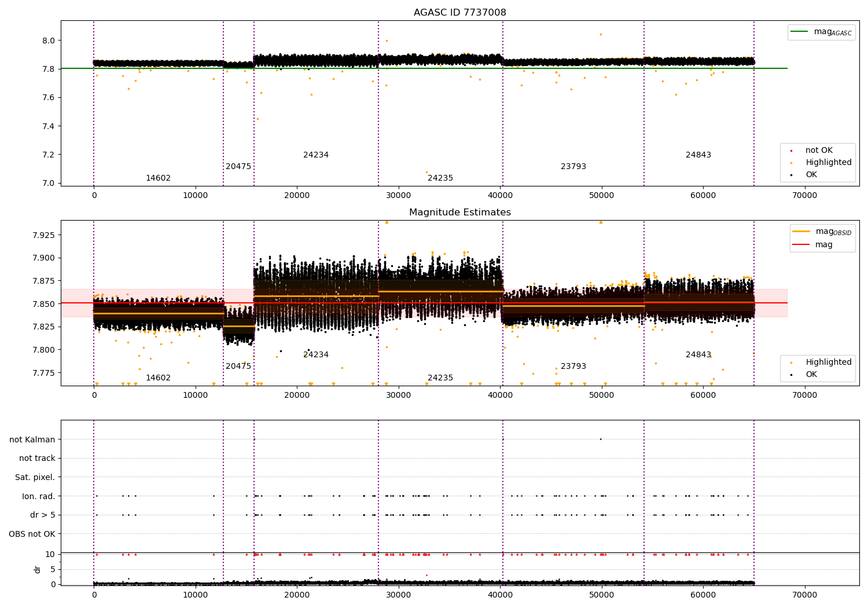
Task: Click OBSID label 24235 in the top plot
Action: [440, 178]
